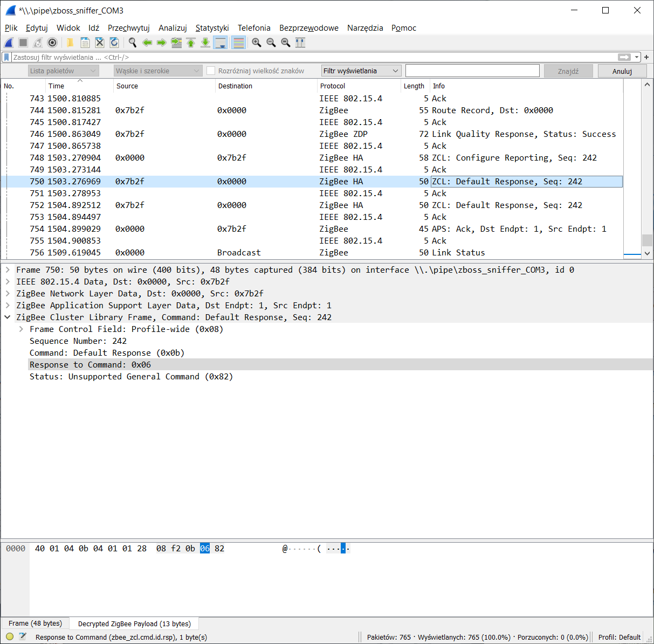Collapse ZigBee Cluster Library Frame

coord(8,317)
